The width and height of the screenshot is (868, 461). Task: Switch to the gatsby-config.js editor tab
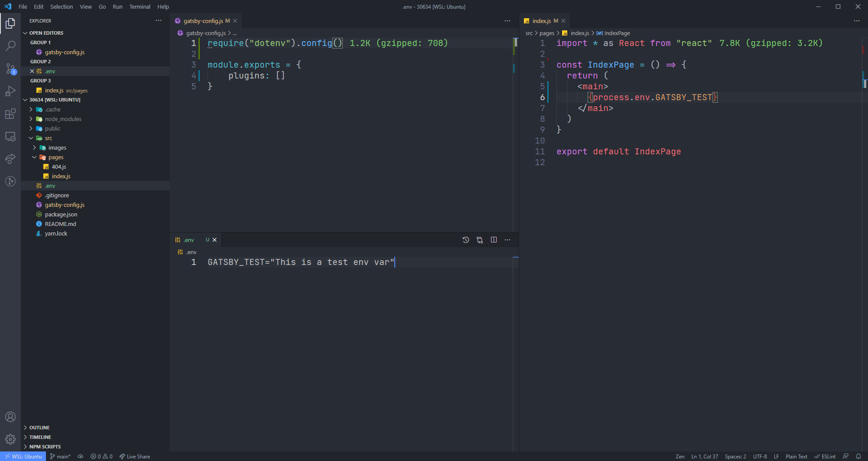[x=204, y=20]
